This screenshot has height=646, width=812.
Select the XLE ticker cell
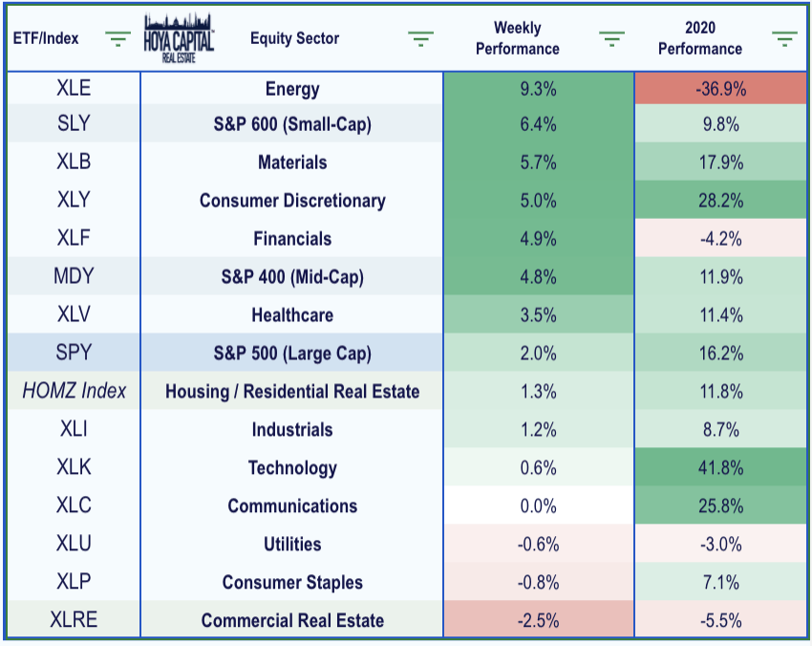pyautogui.click(x=74, y=88)
